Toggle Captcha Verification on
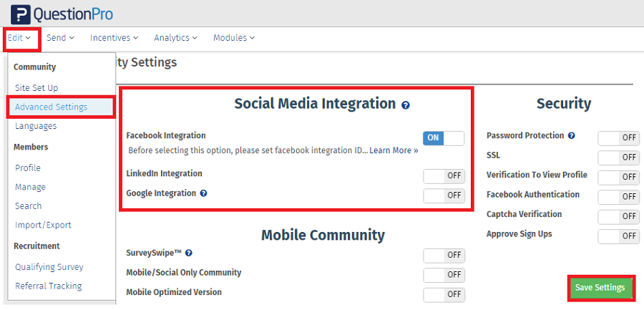 618,216
